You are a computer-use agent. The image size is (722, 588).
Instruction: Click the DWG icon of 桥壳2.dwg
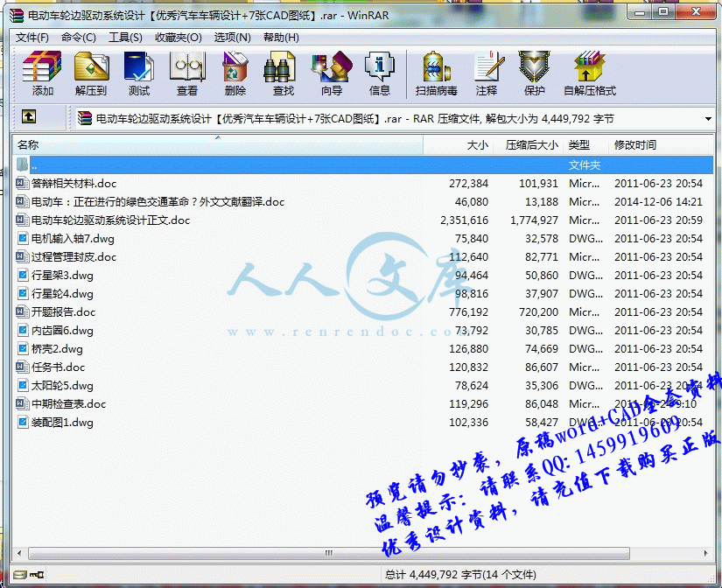(23, 348)
